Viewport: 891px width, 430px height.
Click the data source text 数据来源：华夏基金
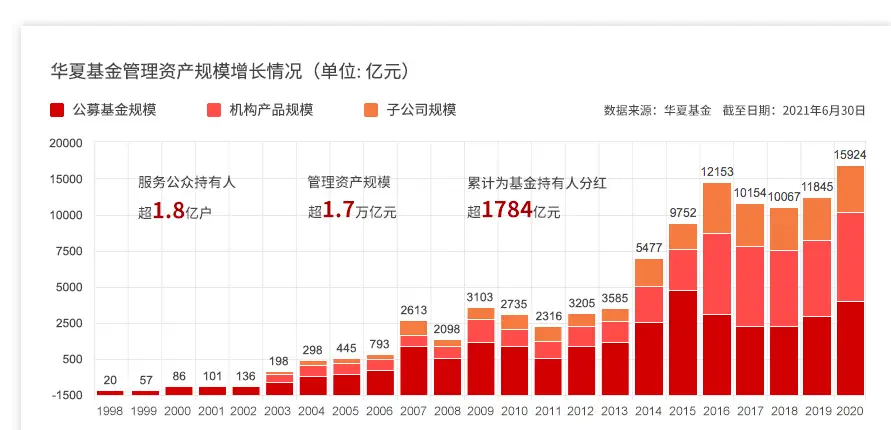pos(657,110)
